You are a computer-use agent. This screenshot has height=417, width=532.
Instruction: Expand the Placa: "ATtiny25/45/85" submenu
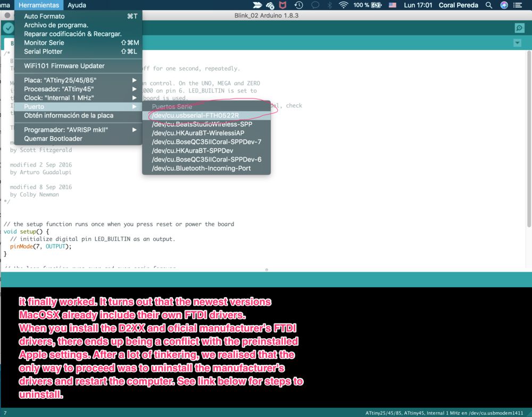pos(78,80)
